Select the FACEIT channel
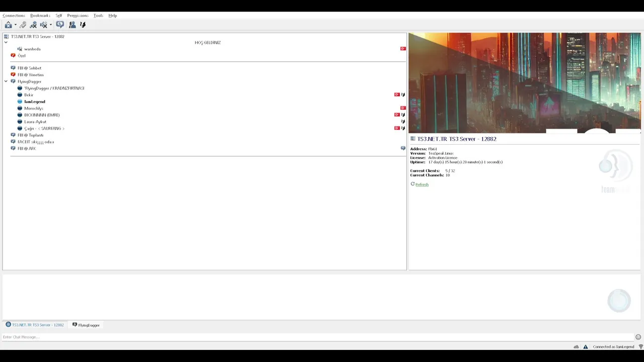Screen dimensions: 644x362 point(36,142)
